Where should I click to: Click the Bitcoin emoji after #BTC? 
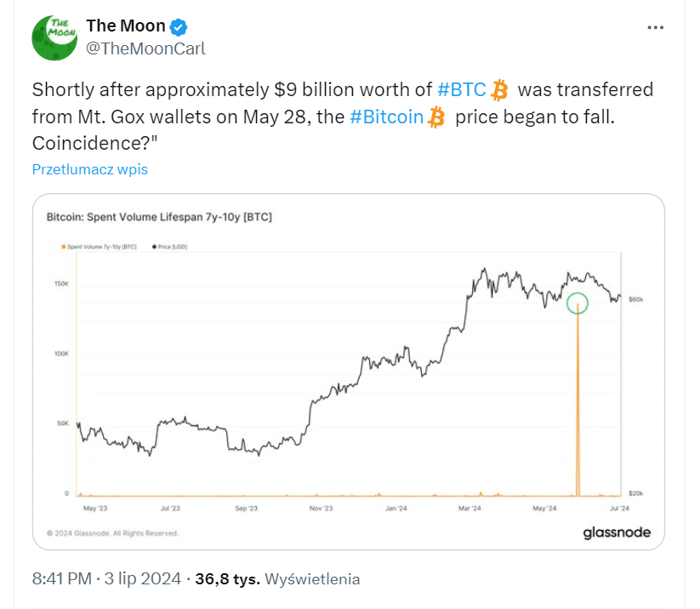499,90
